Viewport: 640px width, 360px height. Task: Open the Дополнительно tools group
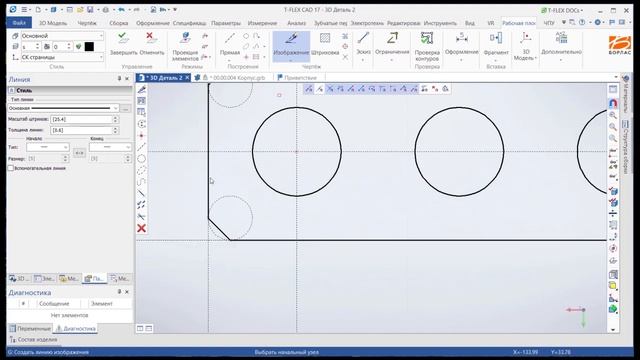coord(561,46)
